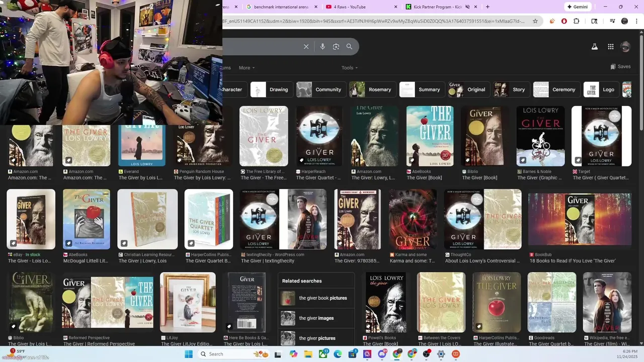Filter images by Story chip

click(511, 89)
